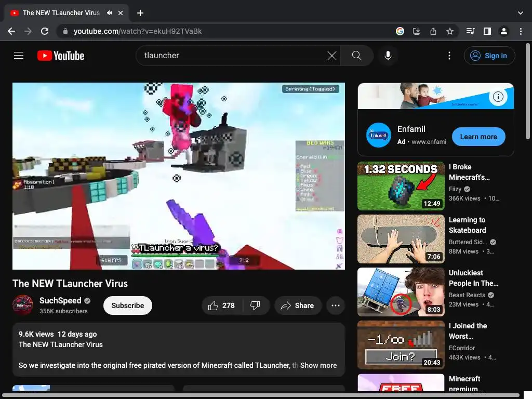Click the Buttered Side channel name
The image size is (532, 399).
coord(468,242)
